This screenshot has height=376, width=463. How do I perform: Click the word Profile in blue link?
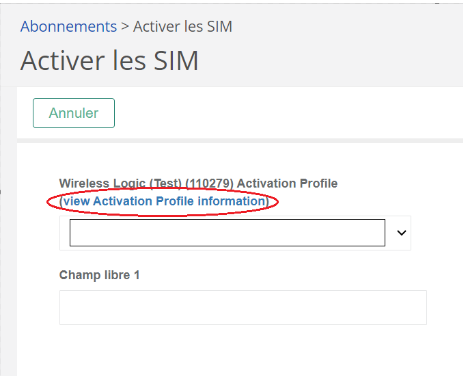coord(175,201)
